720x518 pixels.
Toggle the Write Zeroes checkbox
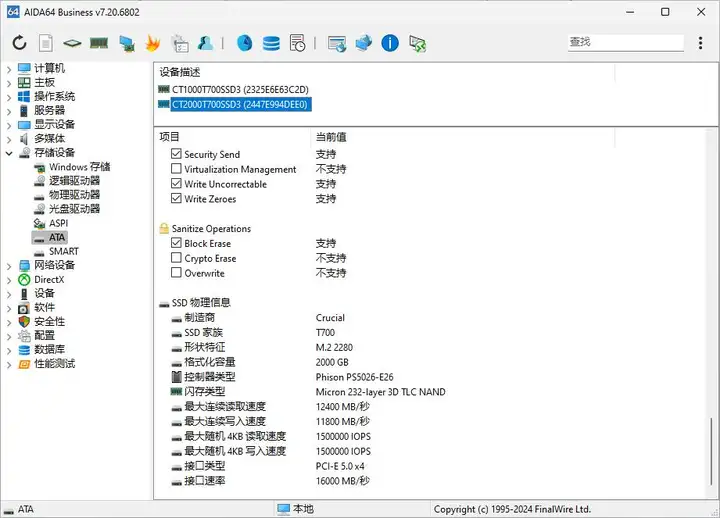176,198
